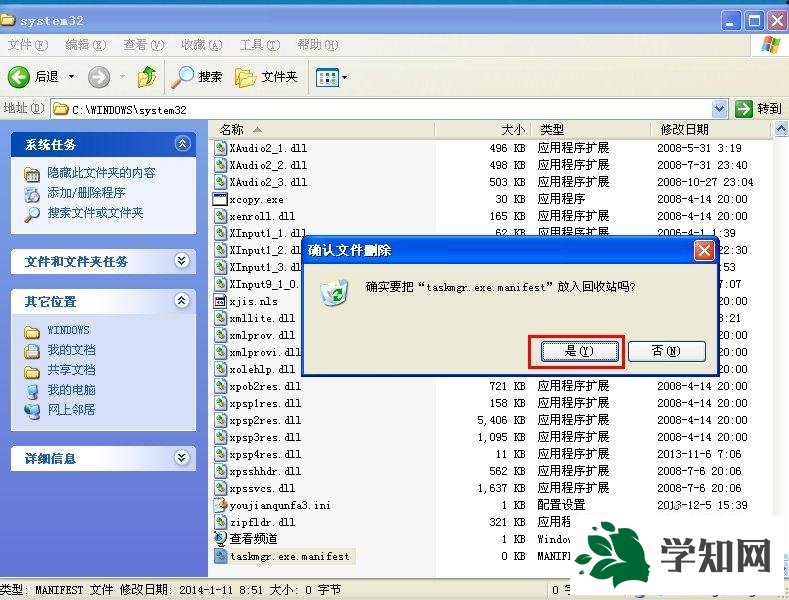The image size is (789, 600).
Task: Click the Forward arrow icon
Action: (x=99, y=77)
